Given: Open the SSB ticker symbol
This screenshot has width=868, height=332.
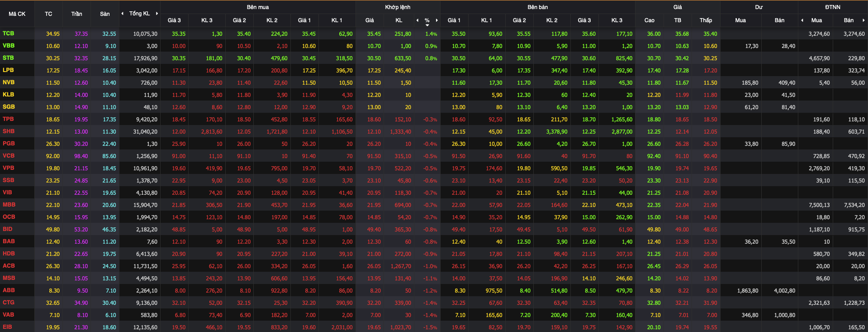Looking at the screenshot, I should (x=8, y=180).
